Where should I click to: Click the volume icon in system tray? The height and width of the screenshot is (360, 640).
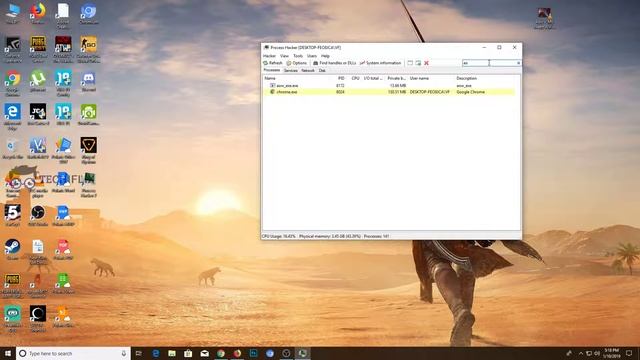click(x=597, y=353)
